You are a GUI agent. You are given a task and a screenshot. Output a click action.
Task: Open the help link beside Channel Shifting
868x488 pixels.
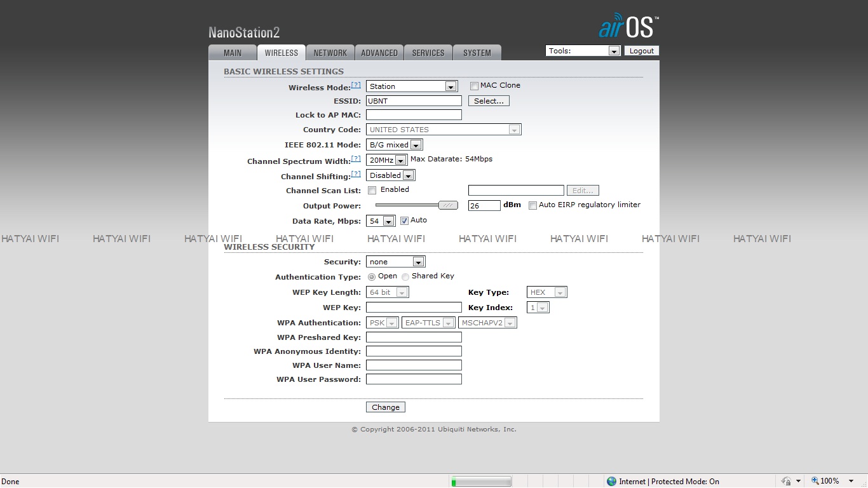tap(356, 174)
